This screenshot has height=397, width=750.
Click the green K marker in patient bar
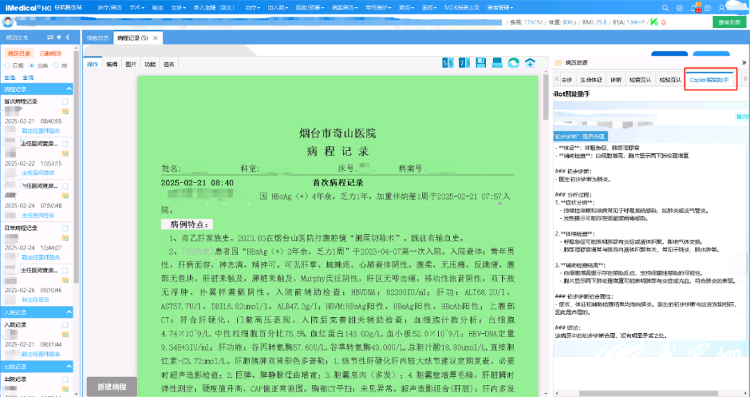654,22
